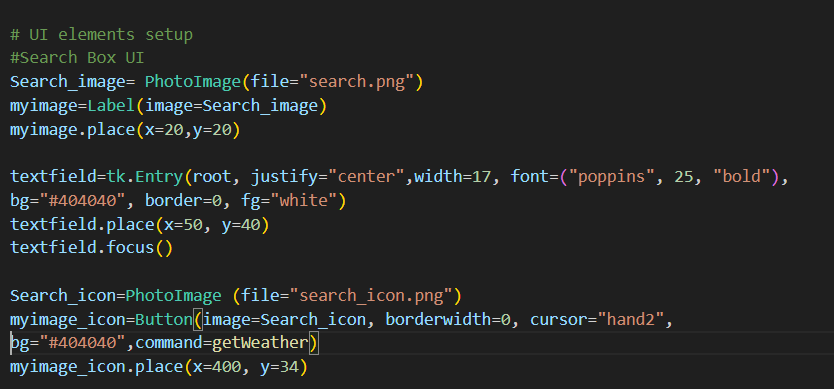Click the fg="white" argument
This screenshot has width=834, height=389.
point(289,201)
